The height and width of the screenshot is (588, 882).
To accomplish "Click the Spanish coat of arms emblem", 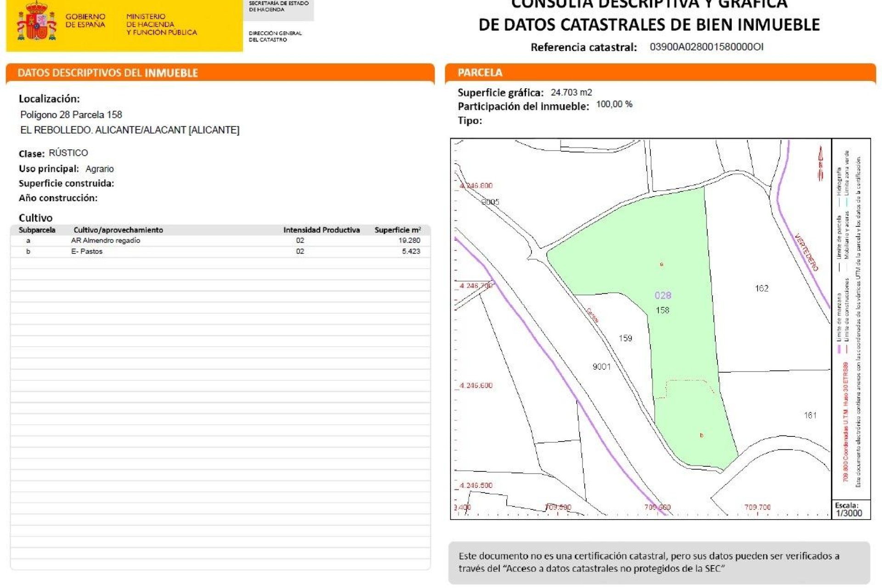I will point(37,22).
